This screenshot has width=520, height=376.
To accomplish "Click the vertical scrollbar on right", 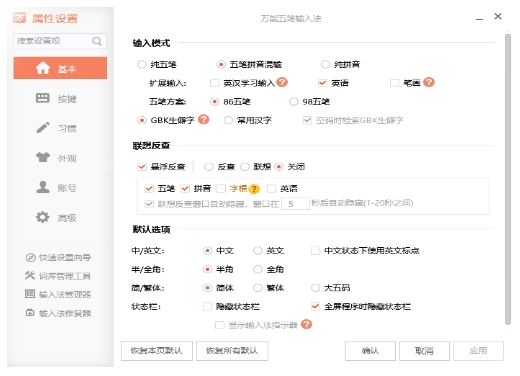I will pos(508,179).
